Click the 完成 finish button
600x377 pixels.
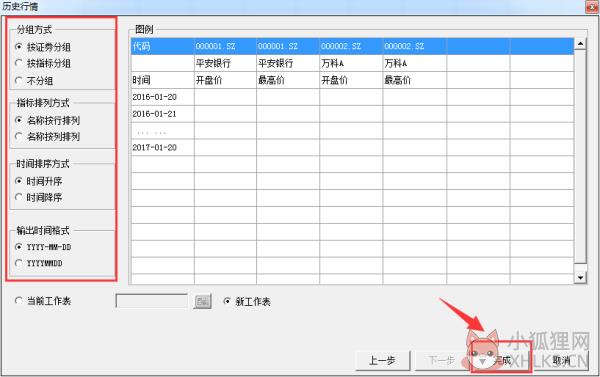[x=501, y=361]
